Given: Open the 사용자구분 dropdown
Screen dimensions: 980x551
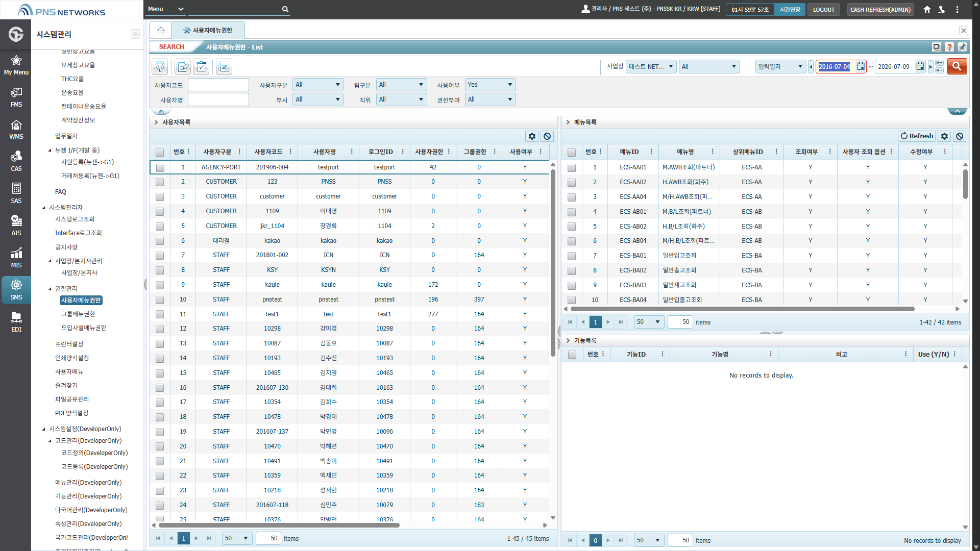Looking at the screenshot, I should [x=317, y=85].
